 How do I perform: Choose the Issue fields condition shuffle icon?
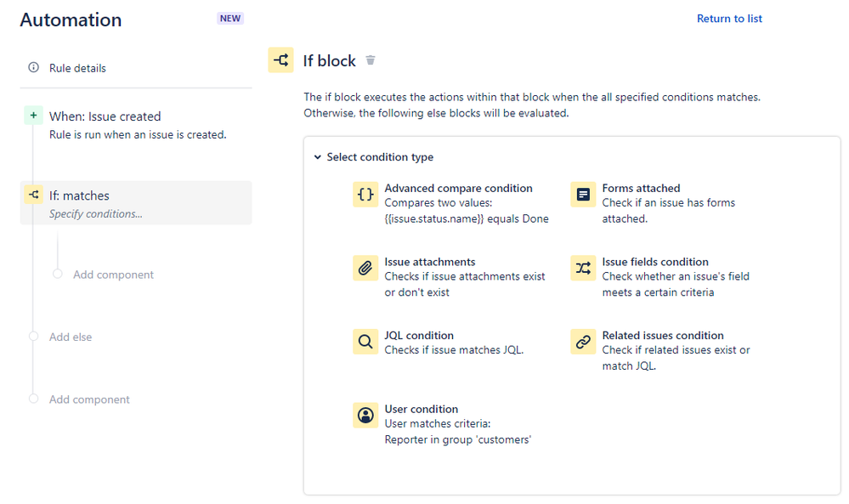(x=583, y=268)
